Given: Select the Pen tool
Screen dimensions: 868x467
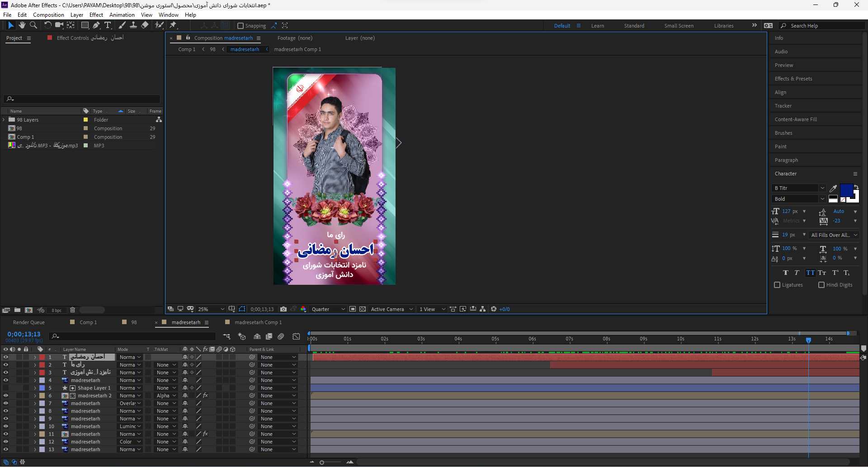Looking at the screenshot, I should click(x=96, y=25).
